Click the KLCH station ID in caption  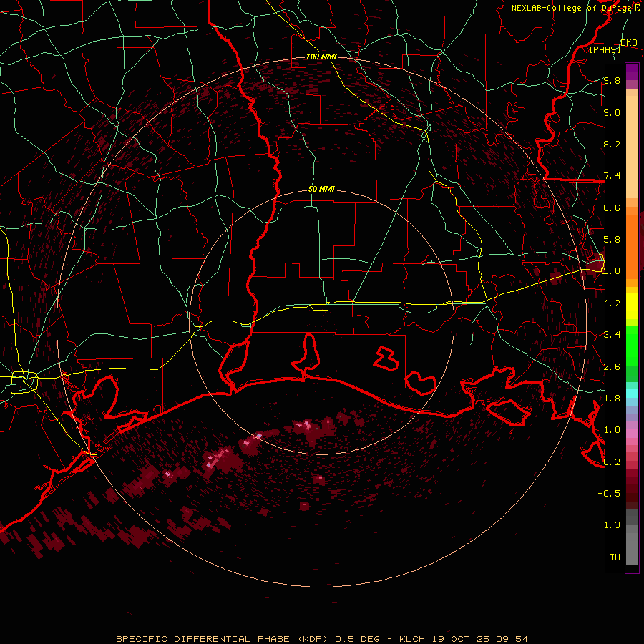pyautogui.click(x=412, y=639)
